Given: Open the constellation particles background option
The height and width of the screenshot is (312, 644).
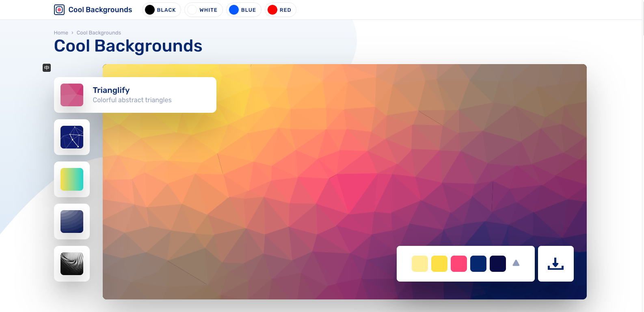Looking at the screenshot, I should coord(72,137).
